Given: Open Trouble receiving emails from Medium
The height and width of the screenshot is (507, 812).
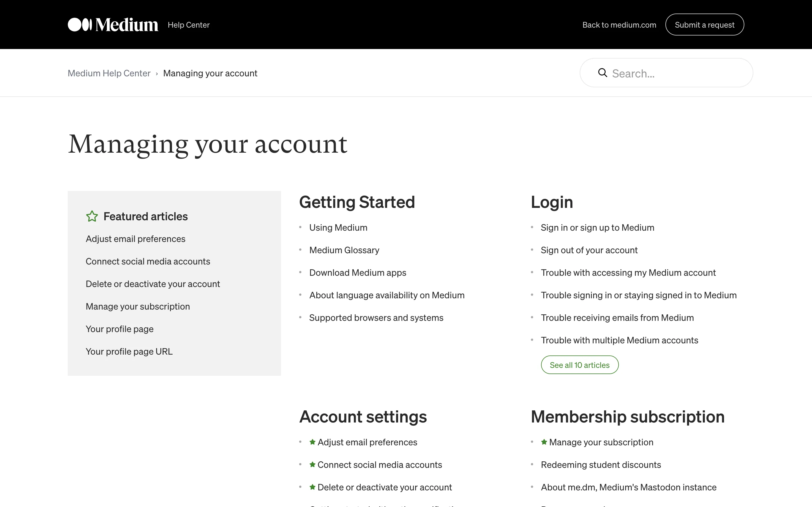Looking at the screenshot, I should 617,317.
